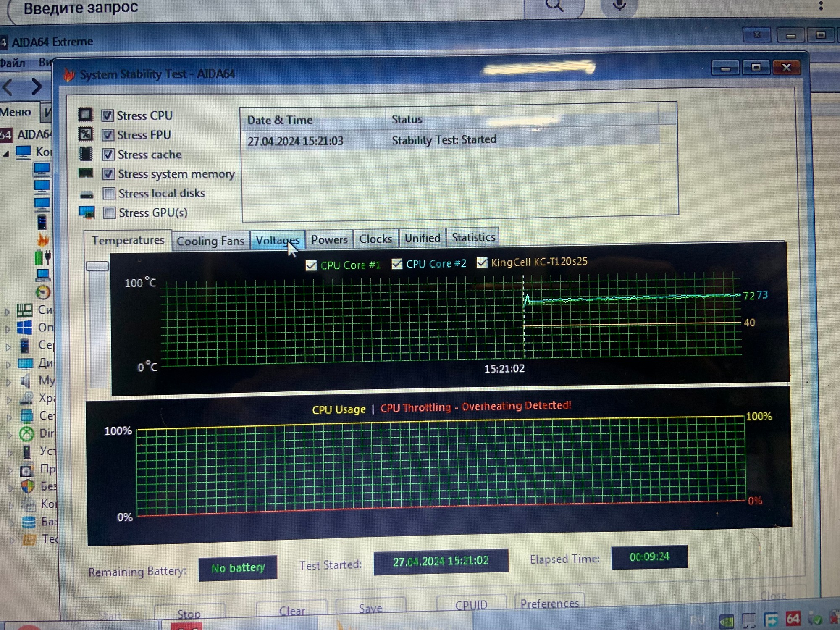The image size is (840, 630).
Task: Toggle CPU Core #1 graph checkbox
Action: (x=311, y=265)
